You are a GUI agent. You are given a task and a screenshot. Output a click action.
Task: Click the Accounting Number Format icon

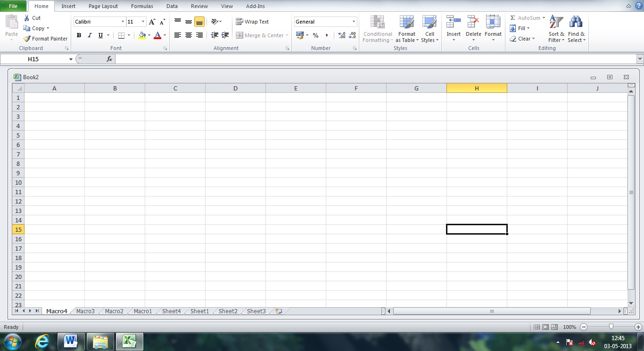[x=299, y=35]
